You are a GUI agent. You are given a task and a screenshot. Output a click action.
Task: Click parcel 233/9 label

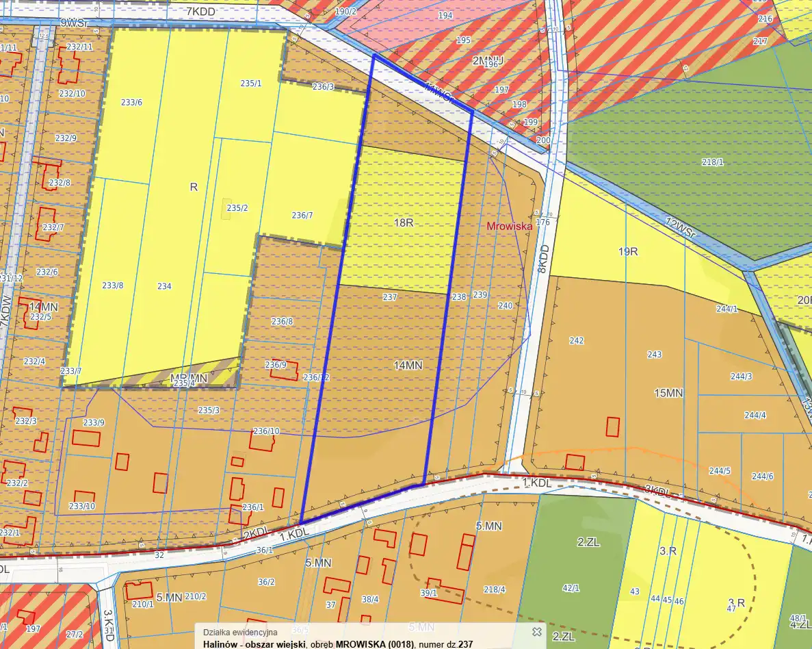(94, 422)
